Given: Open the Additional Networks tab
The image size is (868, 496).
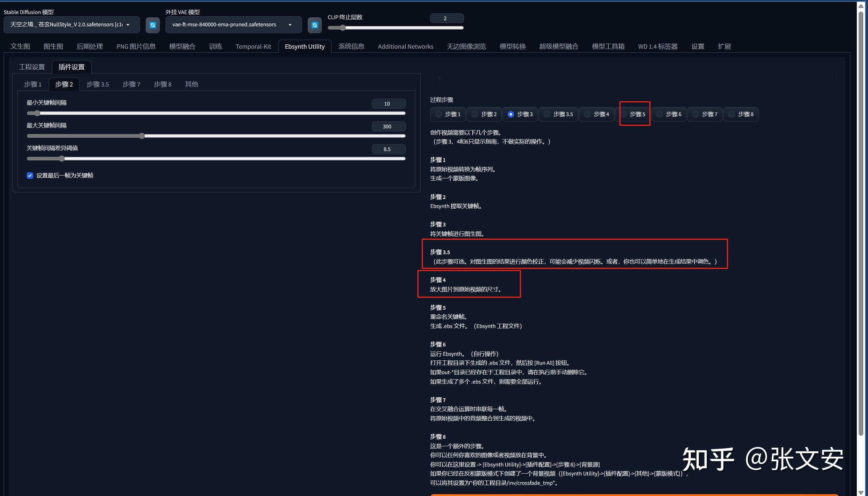Looking at the screenshot, I should tap(405, 46).
